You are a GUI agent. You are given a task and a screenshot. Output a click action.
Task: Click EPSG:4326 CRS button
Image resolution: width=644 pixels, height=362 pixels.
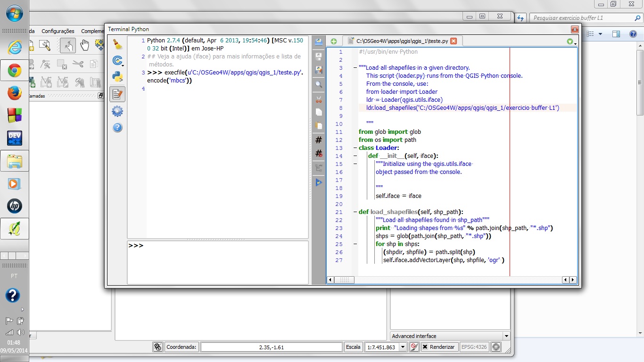[474, 347]
